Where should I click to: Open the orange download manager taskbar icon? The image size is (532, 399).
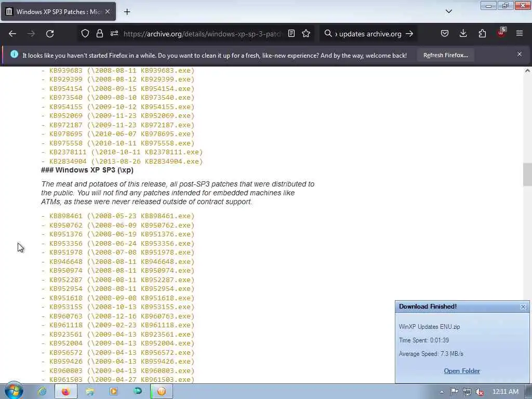(x=162, y=392)
